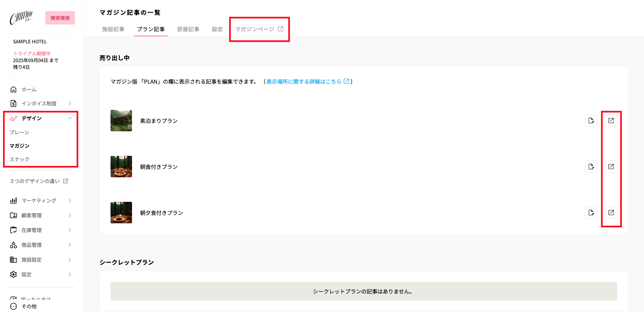The image size is (644, 312).
Task: Expand the マーケティング menu
Action: tap(70, 200)
